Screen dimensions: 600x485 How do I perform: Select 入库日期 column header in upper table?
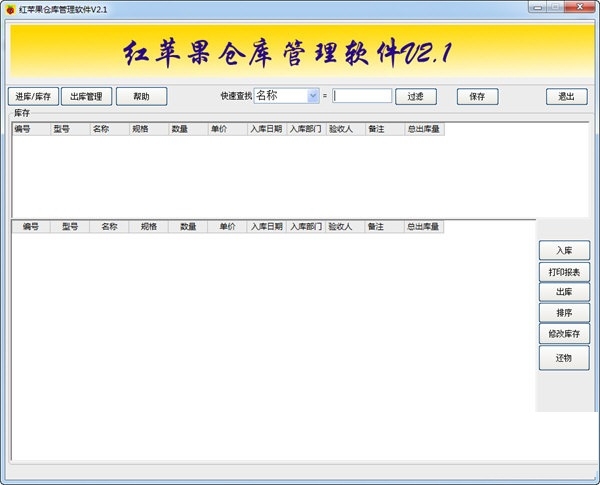pos(267,129)
